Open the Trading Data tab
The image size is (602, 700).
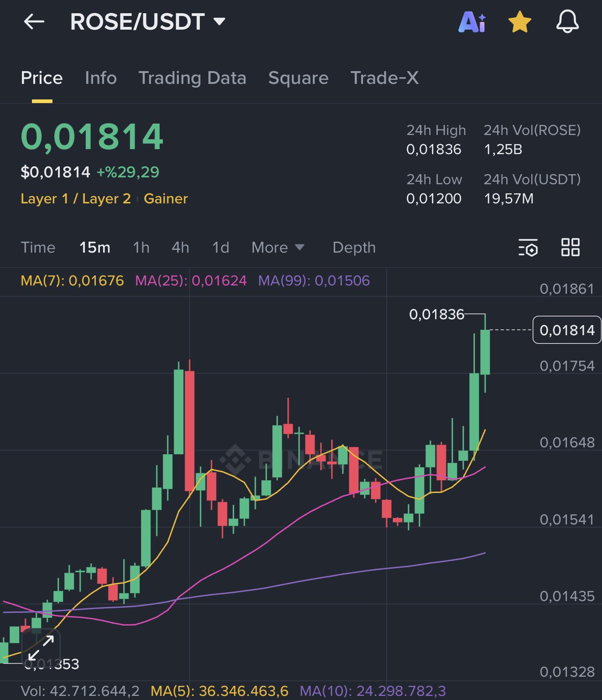(192, 78)
